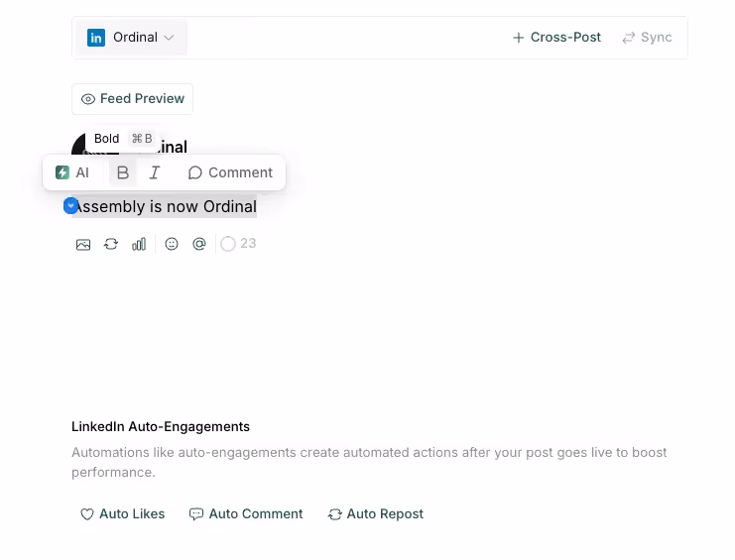The image size is (735, 560).
Task: Click the character count 23
Action: pyautogui.click(x=248, y=244)
